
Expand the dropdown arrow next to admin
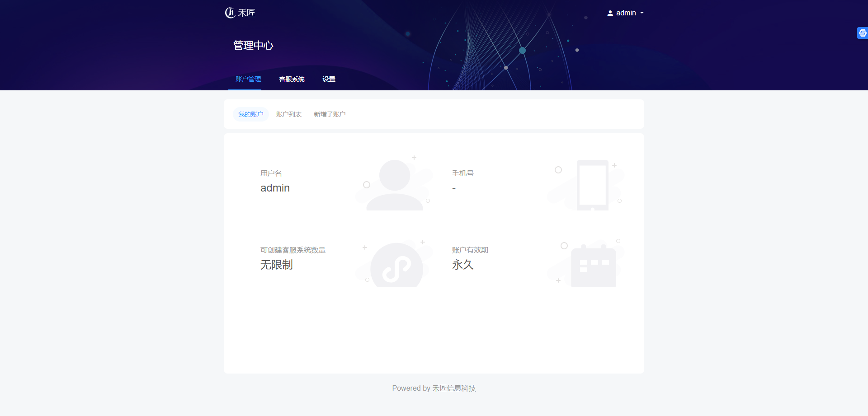[642, 13]
